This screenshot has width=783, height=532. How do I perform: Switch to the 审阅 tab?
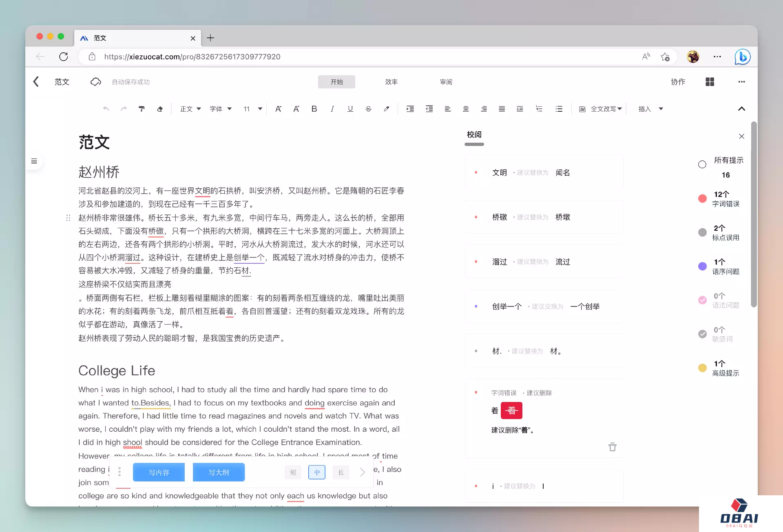point(446,82)
